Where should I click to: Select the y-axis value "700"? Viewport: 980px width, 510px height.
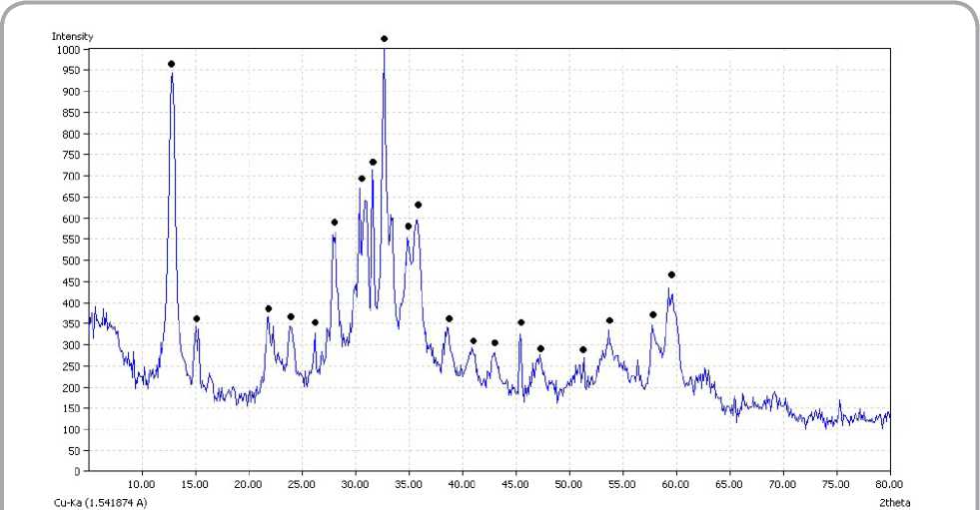pos(71,176)
